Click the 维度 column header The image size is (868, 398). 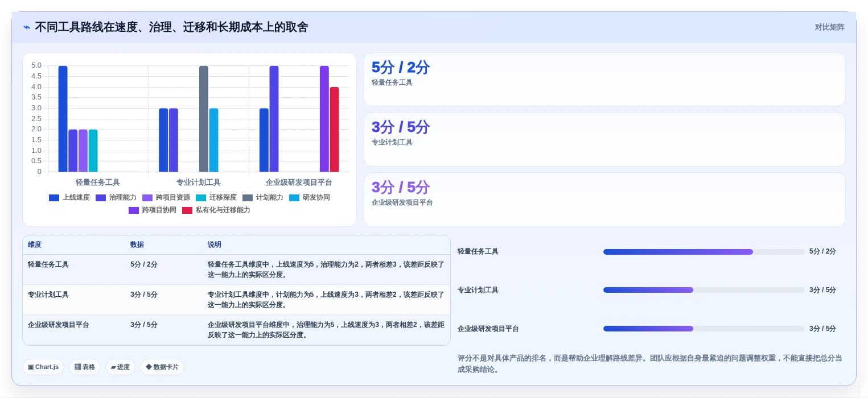[x=35, y=245]
